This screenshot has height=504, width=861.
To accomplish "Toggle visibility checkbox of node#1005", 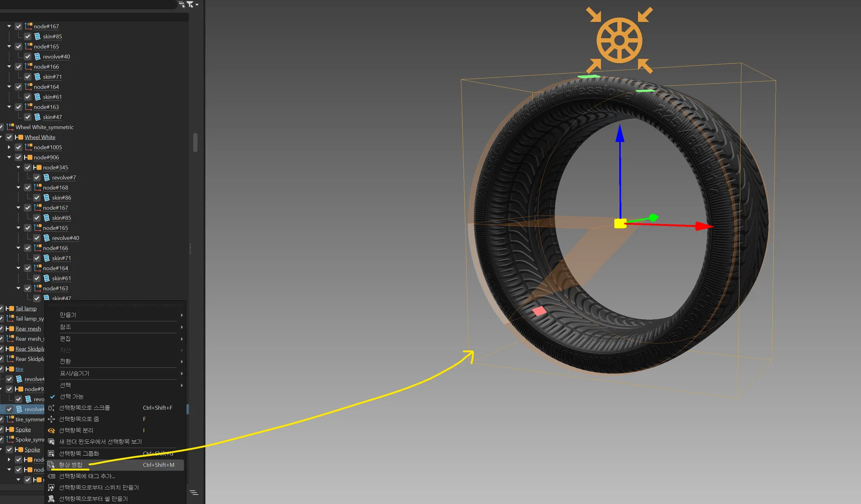I will pyautogui.click(x=18, y=147).
